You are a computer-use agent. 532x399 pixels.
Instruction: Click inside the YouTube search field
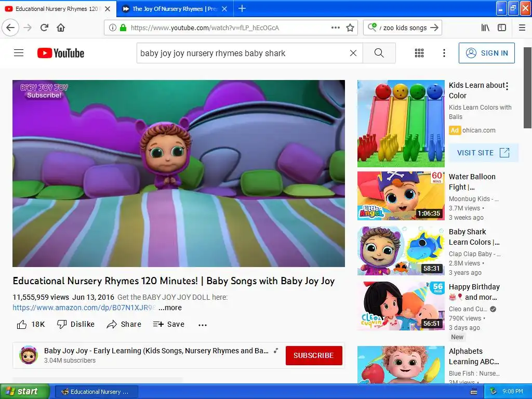point(243,53)
